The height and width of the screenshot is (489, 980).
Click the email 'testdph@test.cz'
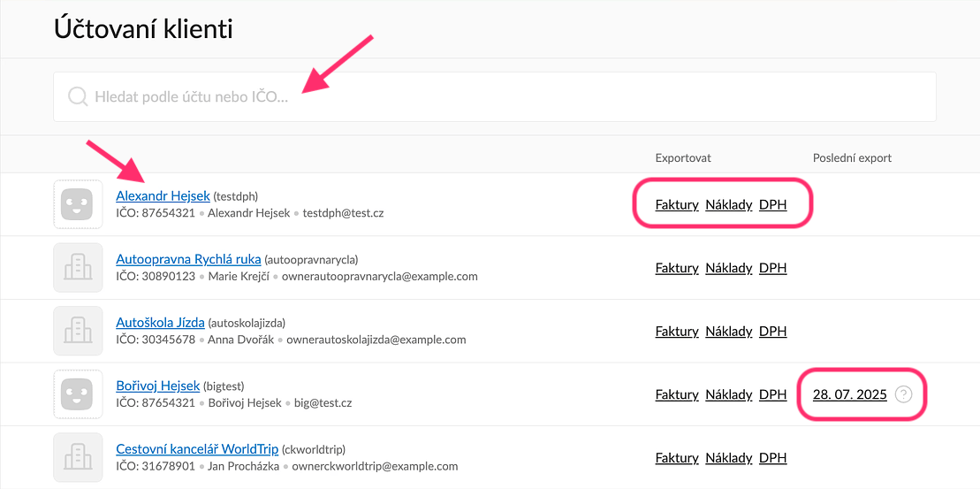[x=343, y=212]
